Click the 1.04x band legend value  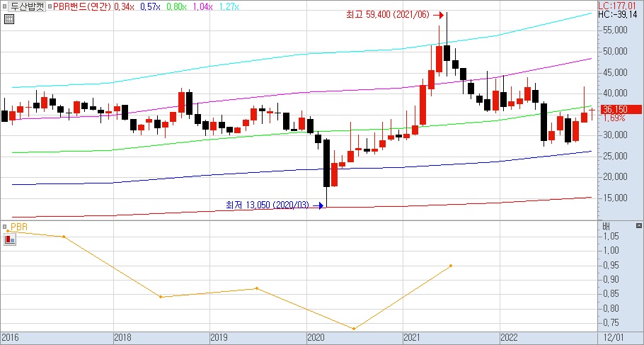pyautogui.click(x=203, y=6)
